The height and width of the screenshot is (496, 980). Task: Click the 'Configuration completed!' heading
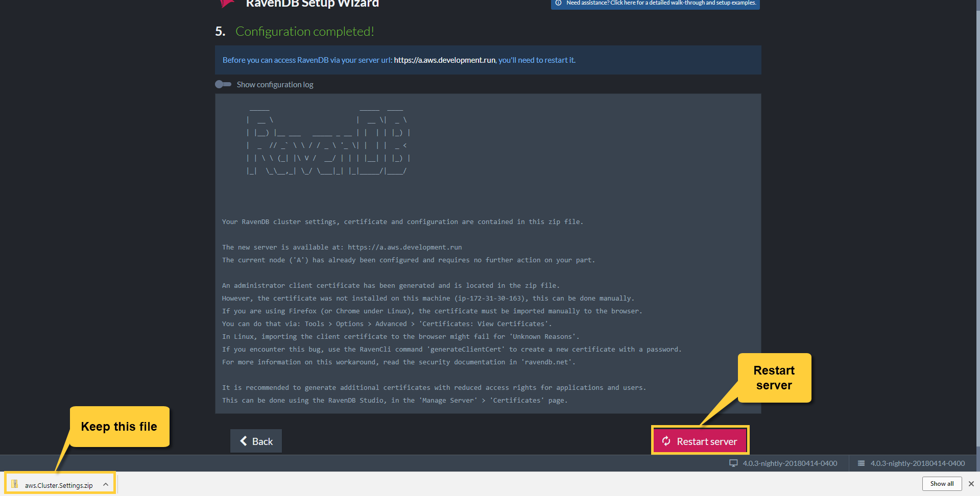(x=304, y=32)
